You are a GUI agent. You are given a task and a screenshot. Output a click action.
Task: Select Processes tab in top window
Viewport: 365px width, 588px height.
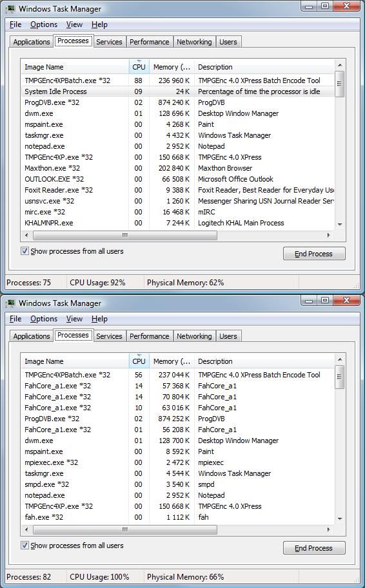coord(74,41)
